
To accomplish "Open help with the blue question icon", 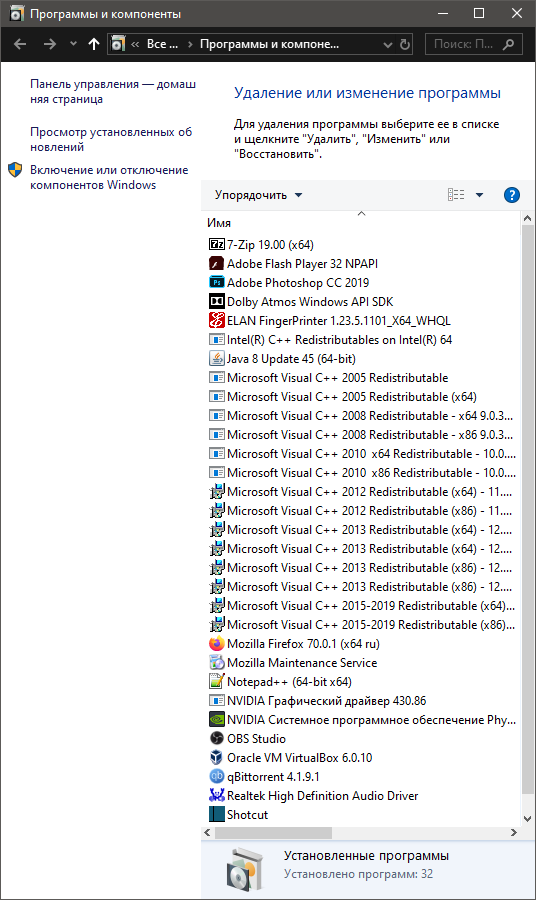I will pos(511,195).
